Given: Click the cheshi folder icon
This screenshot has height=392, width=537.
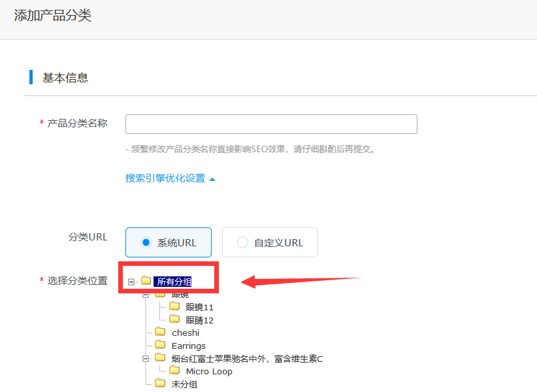Looking at the screenshot, I should [160, 333].
